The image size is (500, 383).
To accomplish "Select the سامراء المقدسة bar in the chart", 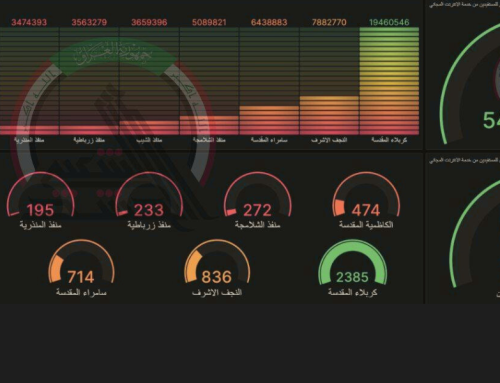I will 269,121.
